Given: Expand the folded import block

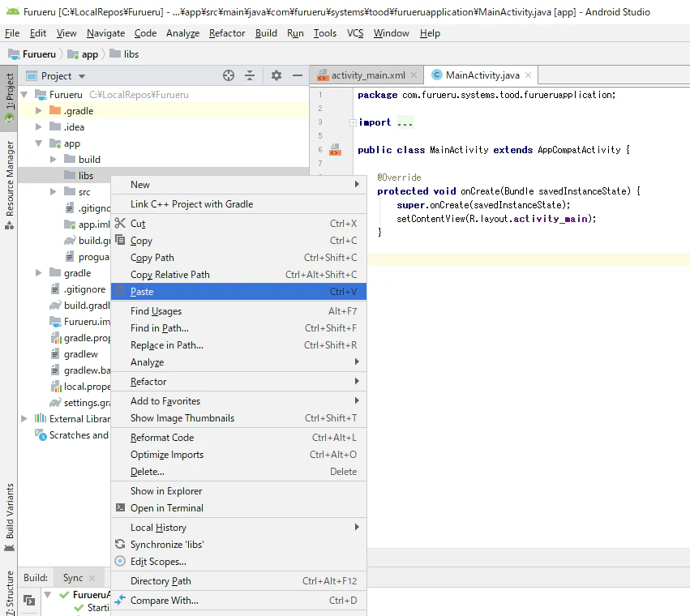Looking at the screenshot, I should click(x=353, y=122).
